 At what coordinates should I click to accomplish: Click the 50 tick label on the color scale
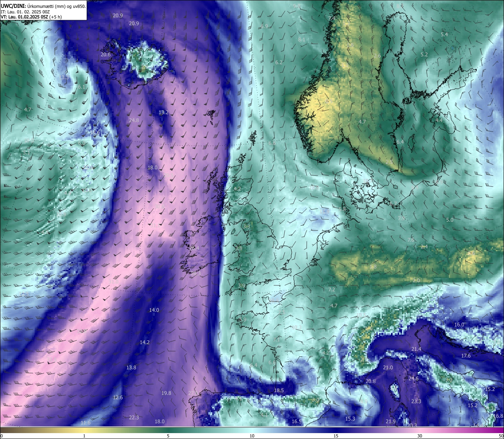[501, 436]
